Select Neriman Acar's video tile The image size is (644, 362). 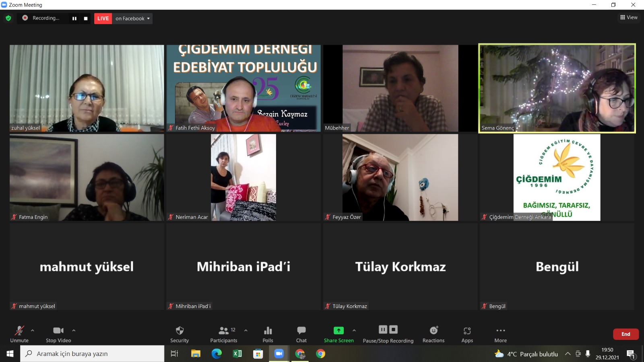pyautogui.click(x=244, y=177)
